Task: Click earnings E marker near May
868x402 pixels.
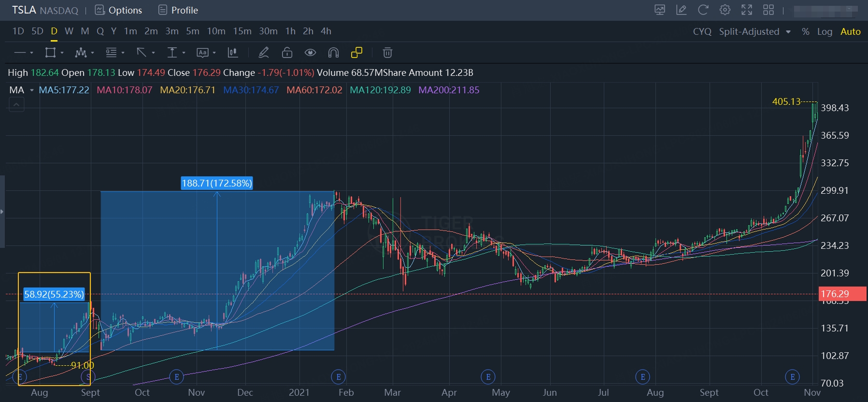Action: 488,377
